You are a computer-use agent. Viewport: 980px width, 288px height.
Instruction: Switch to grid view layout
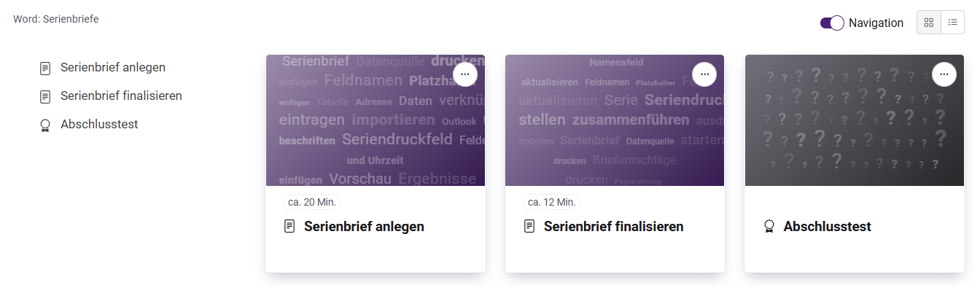click(x=928, y=23)
